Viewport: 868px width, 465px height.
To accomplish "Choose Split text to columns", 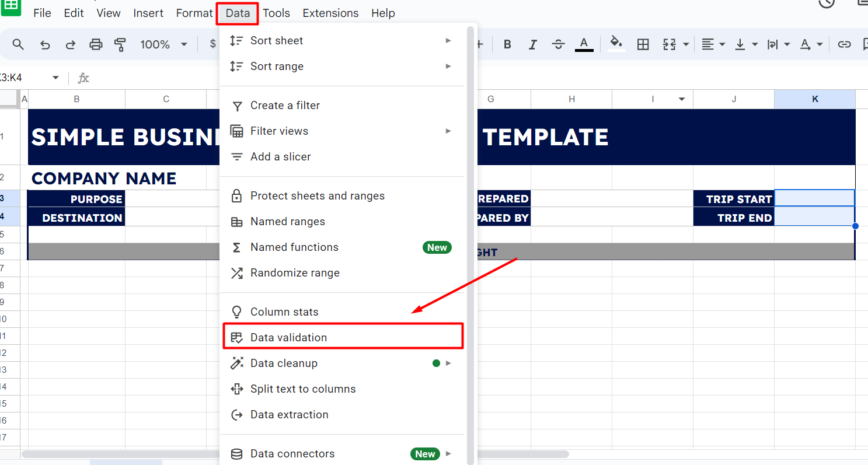I will tap(342, 389).
